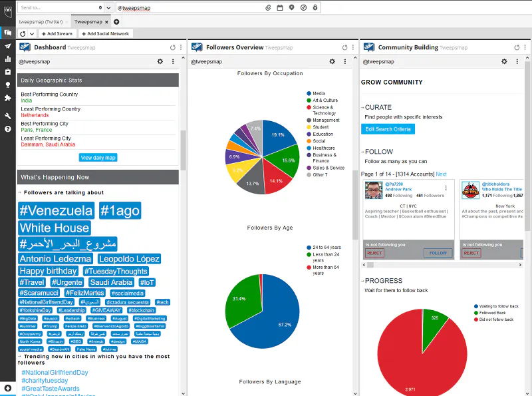The width and height of the screenshot is (532, 396).
Task: Click the calendar scheduling icon in composer
Action: point(280,7)
